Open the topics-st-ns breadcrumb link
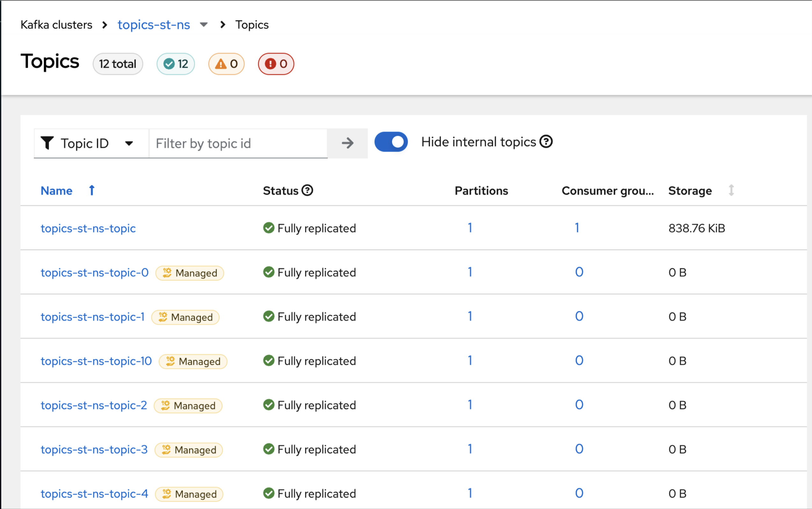The height and width of the screenshot is (509, 812). pos(154,25)
